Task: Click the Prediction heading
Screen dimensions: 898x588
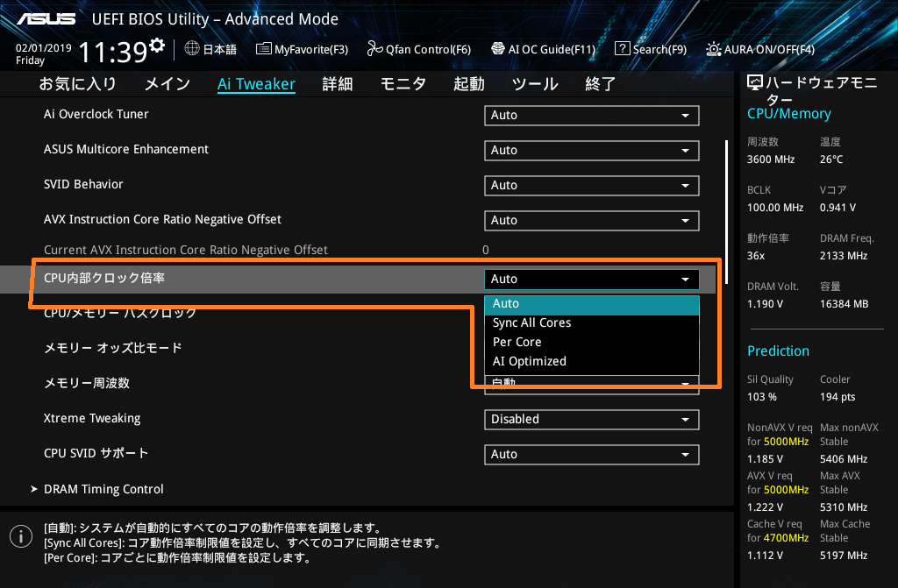Action: coord(778,351)
